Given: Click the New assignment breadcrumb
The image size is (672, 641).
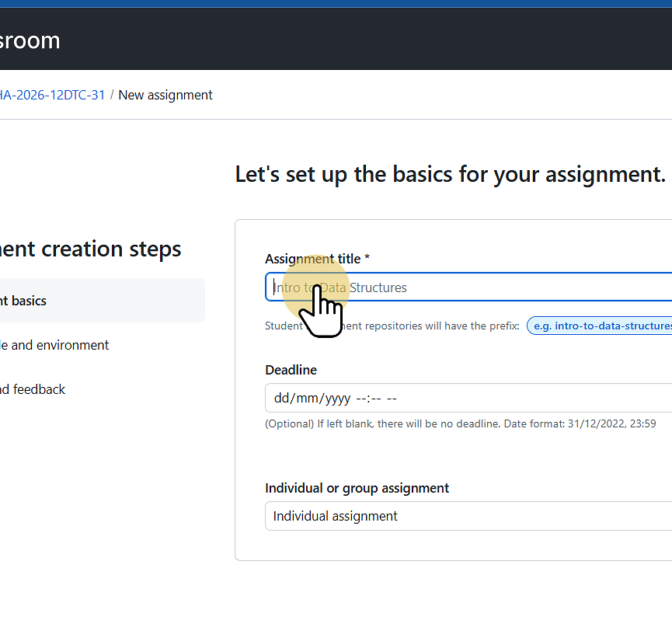Looking at the screenshot, I should click(x=165, y=95).
